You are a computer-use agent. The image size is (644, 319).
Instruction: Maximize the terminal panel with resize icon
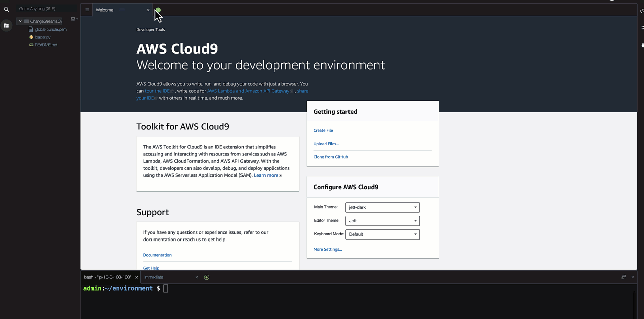point(623,277)
